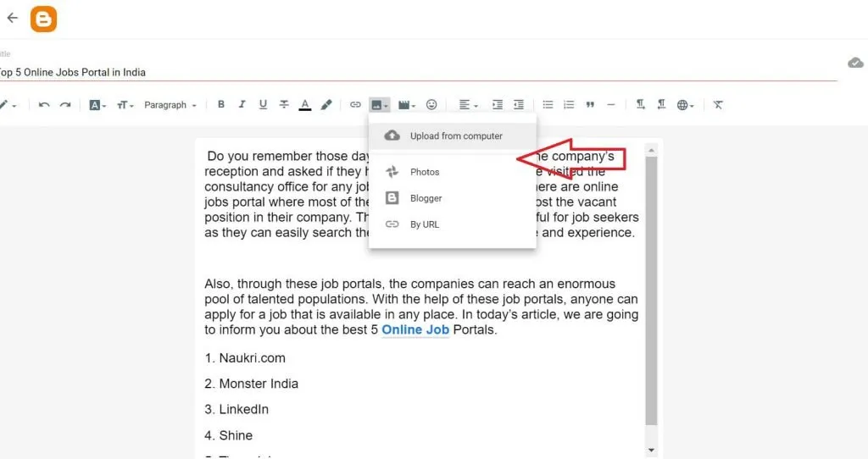Increase the paragraph indent

tap(498, 104)
